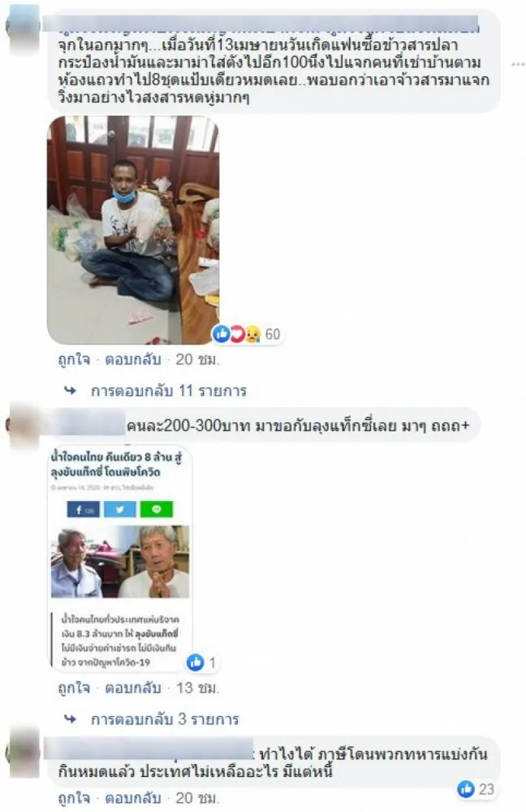Reply to the last comment posted 20 hours ago
The image size is (526, 812).
(133, 798)
